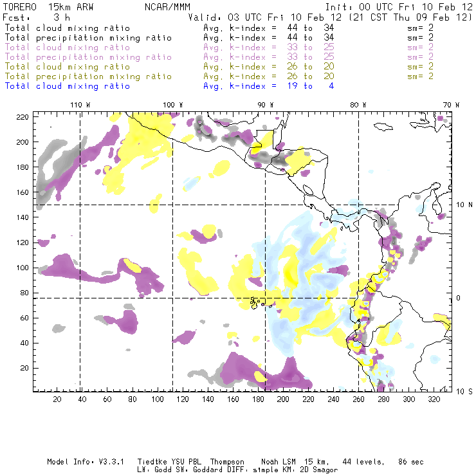Select the '0' equator latitude label
Viewport: 476px width, 476px height.
pos(459,298)
